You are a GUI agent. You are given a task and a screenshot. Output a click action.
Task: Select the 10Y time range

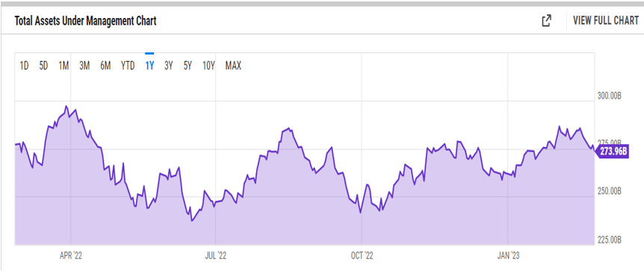[208, 65]
